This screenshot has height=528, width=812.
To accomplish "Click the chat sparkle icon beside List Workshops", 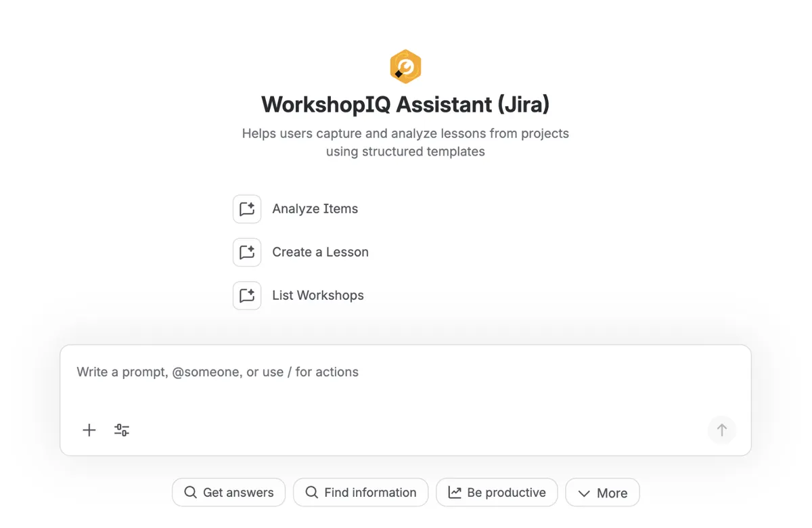I will (247, 296).
